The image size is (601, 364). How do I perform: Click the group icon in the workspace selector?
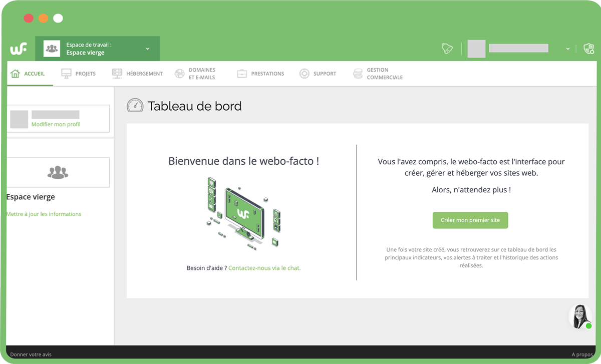(52, 48)
